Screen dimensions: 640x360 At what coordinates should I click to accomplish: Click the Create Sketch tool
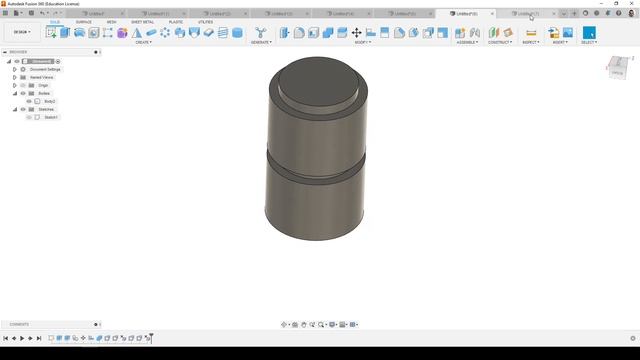pyautogui.click(x=51, y=33)
